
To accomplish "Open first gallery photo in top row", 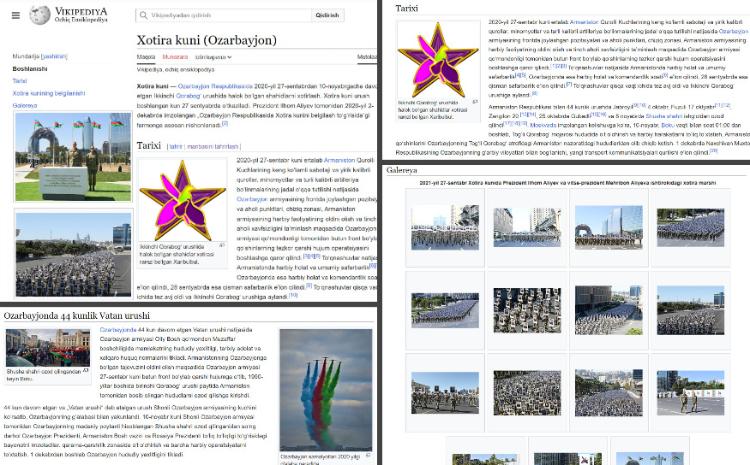I will coord(445,227).
